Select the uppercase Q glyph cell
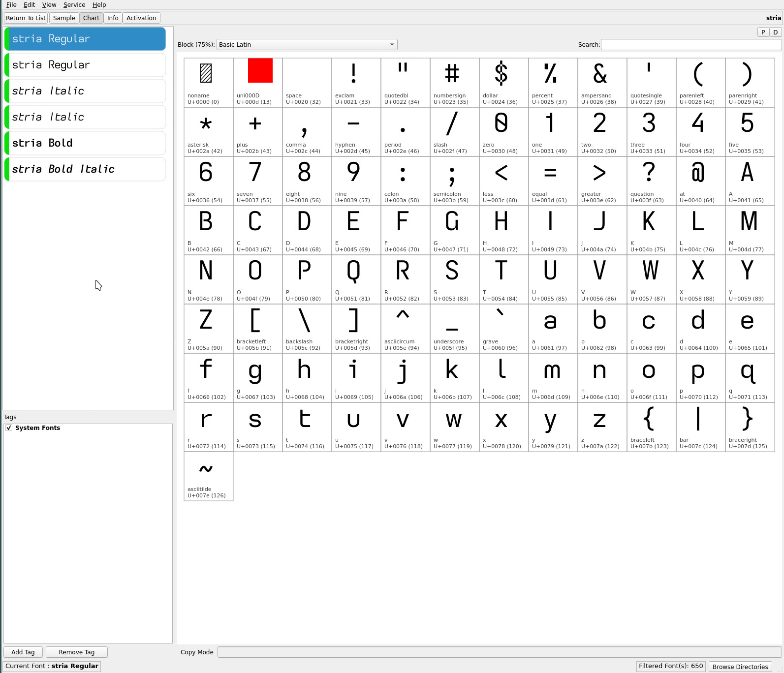Image resolution: width=784 pixels, height=673 pixels. click(356, 279)
